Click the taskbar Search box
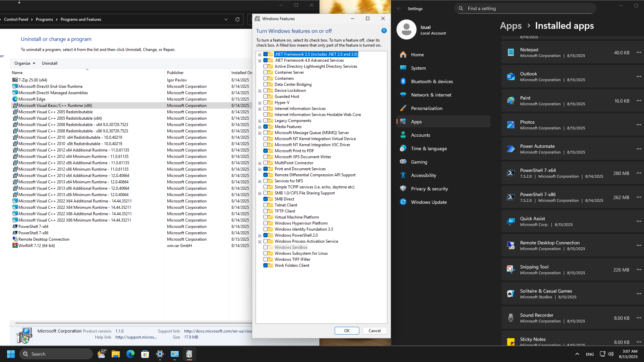This screenshot has height=362, width=644. click(x=56, y=354)
